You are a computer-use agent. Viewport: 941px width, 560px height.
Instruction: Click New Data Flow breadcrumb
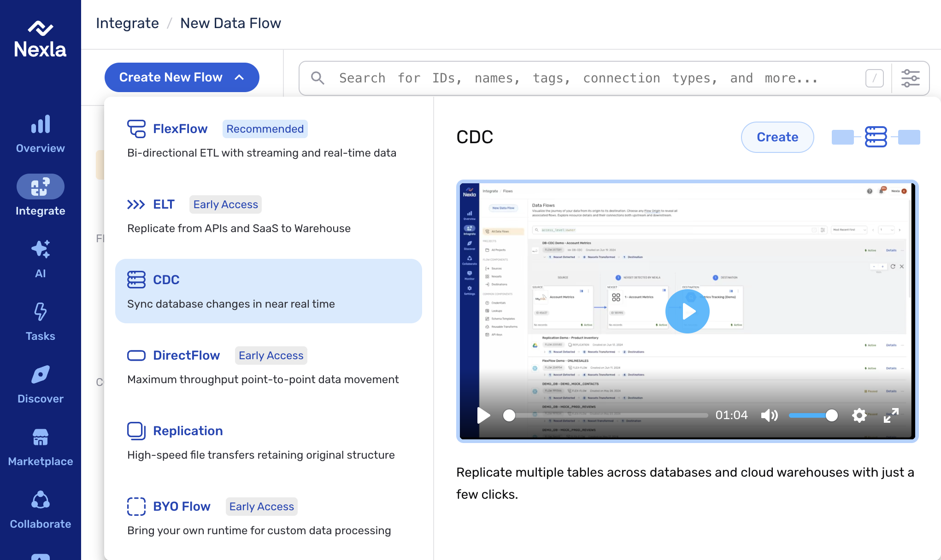point(230,23)
